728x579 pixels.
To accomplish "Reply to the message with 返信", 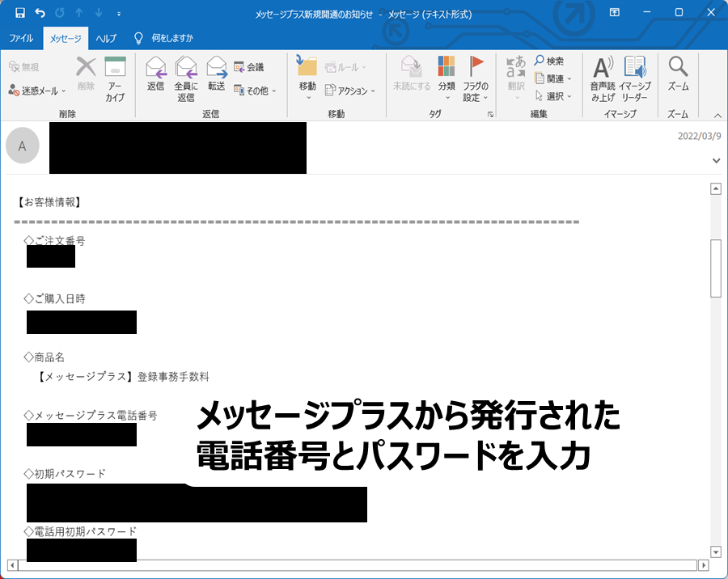I will click(155, 74).
